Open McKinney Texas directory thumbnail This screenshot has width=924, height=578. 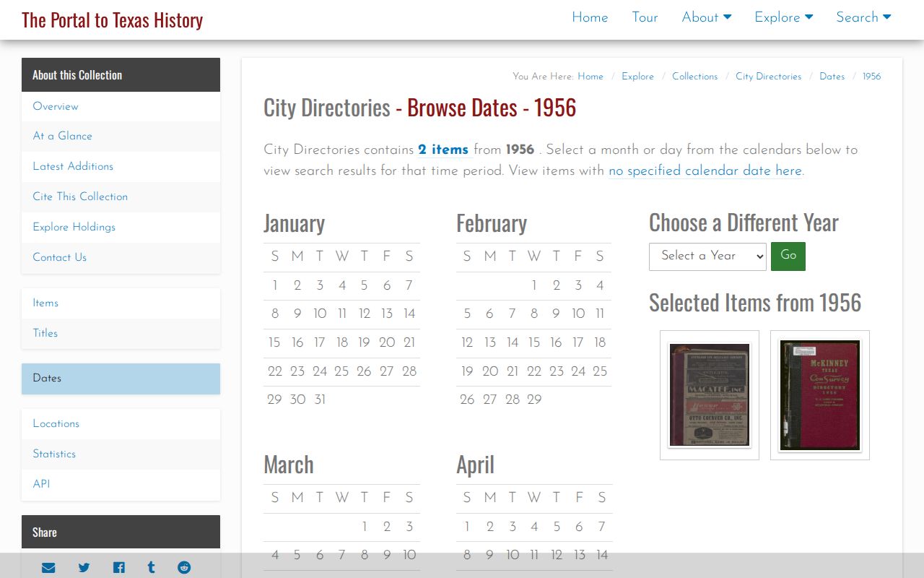click(x=820, y=395)
